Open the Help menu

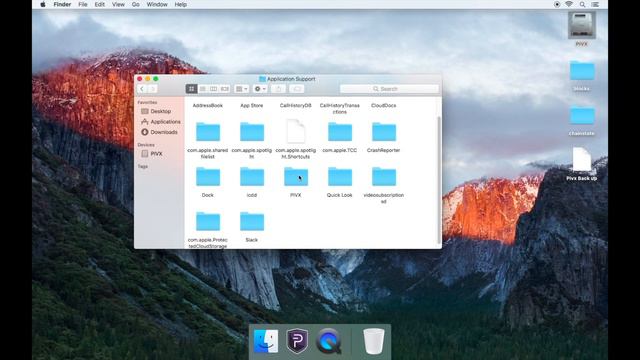(x=181, y=4)
